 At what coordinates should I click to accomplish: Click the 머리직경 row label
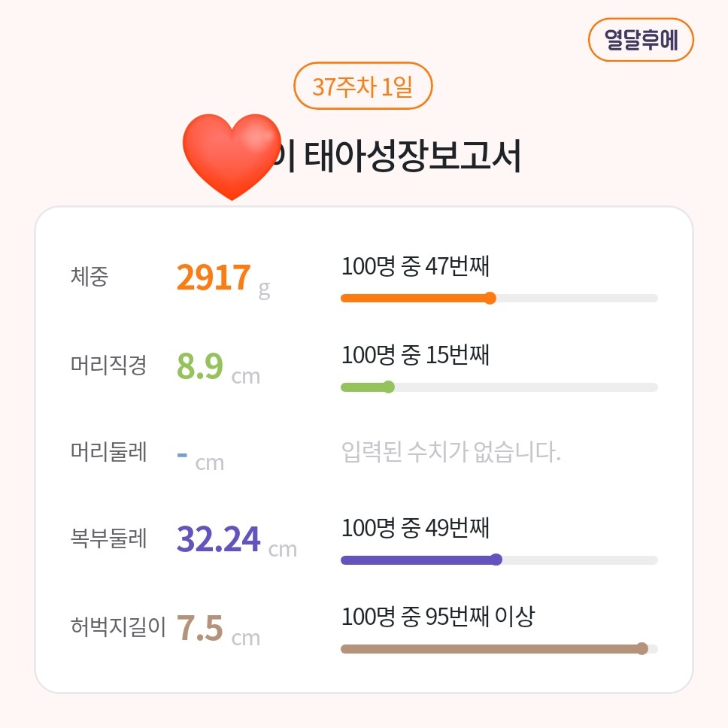tap(108, 366)
